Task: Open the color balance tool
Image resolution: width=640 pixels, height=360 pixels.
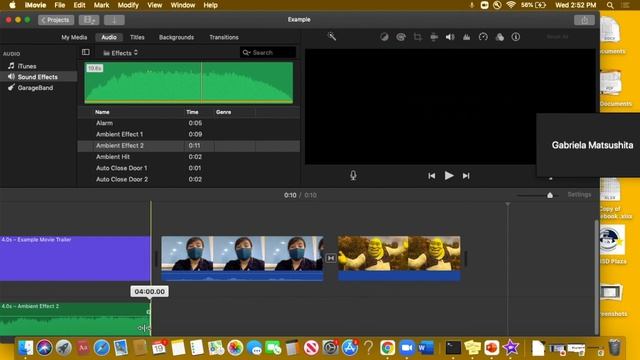Action: (x=384, y=37)
